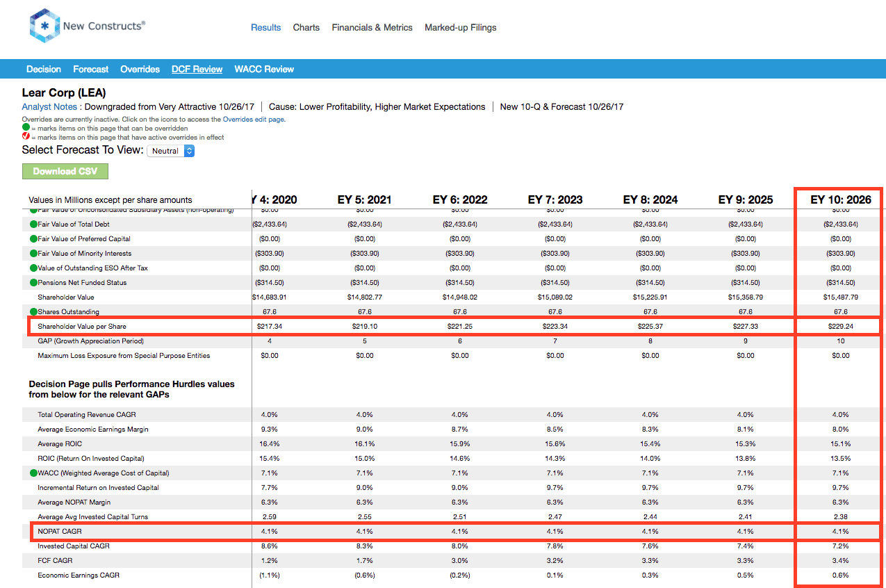The width and height of the screenshot is (886, 588).
Task: Click the GAP (Growth Appreciation Period) label
Action: tap(91, 341)
